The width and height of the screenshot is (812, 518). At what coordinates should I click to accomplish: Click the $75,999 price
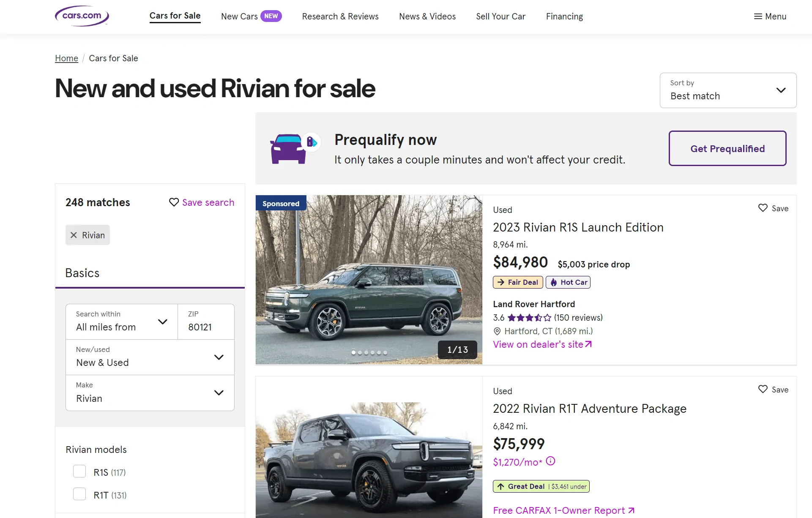[519, 444]
